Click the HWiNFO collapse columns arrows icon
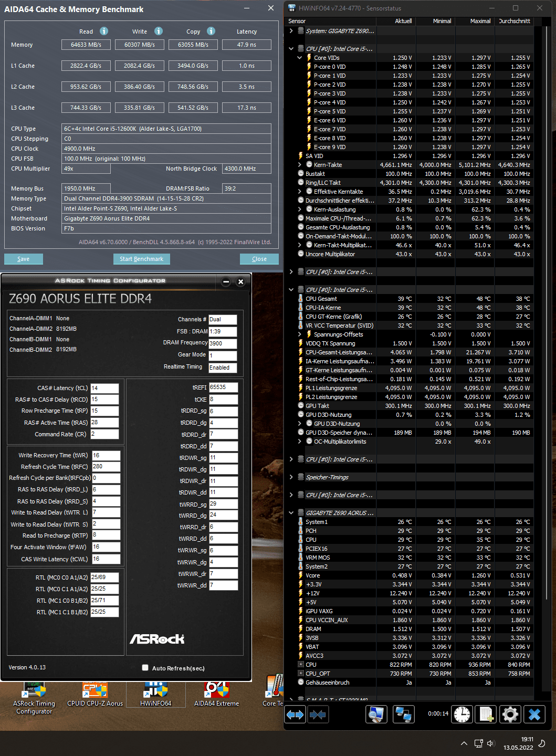This screenshot has height=756, width=556. [318, 715]
